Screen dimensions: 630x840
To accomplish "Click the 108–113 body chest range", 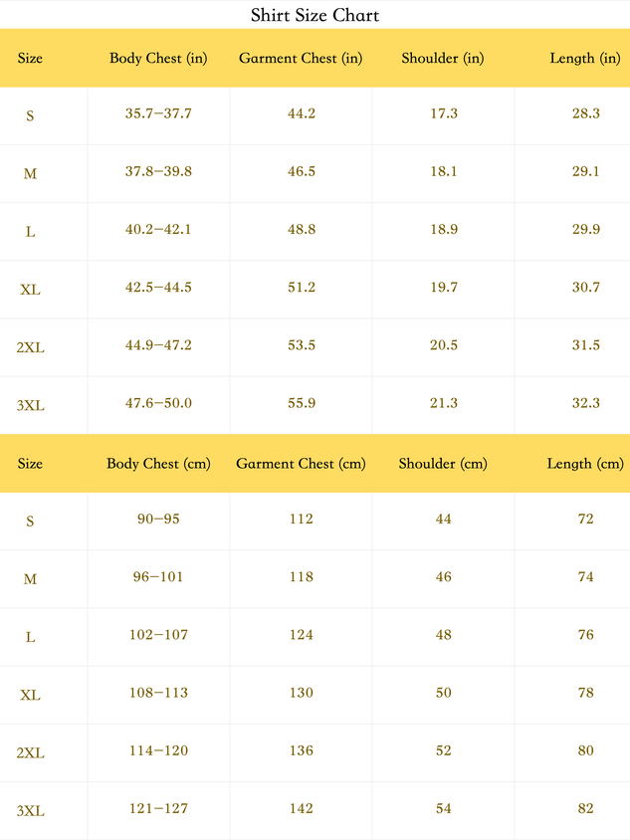I will pos(158,693).
